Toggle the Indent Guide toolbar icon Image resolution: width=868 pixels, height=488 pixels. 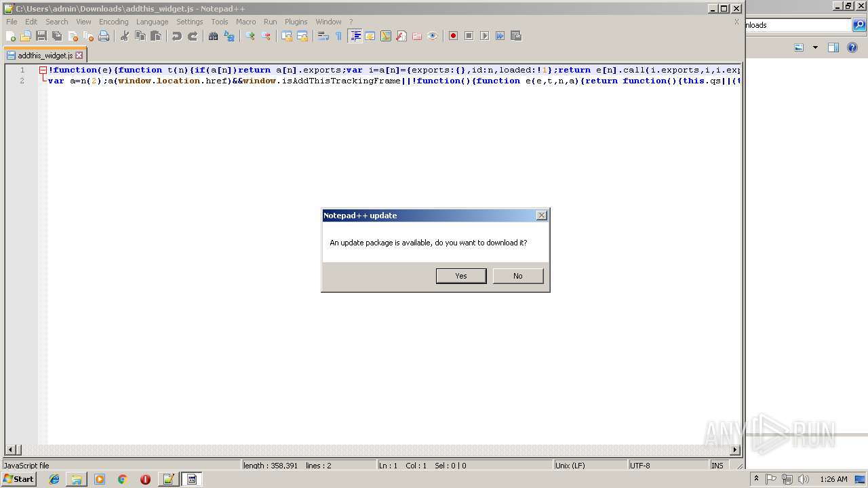click(x=355, y=36)
